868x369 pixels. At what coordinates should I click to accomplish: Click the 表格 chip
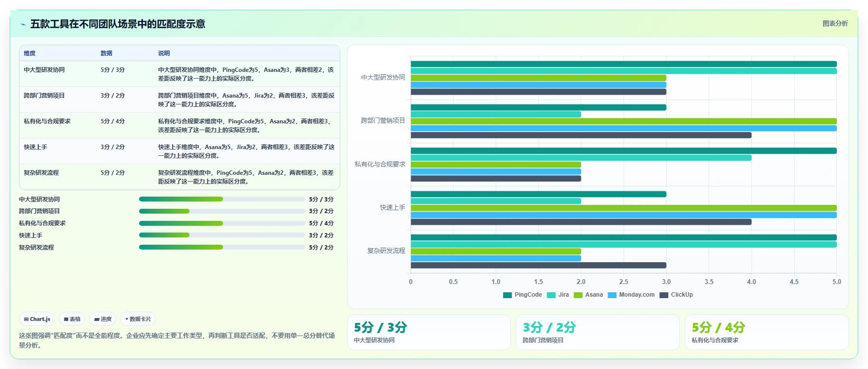72,319
